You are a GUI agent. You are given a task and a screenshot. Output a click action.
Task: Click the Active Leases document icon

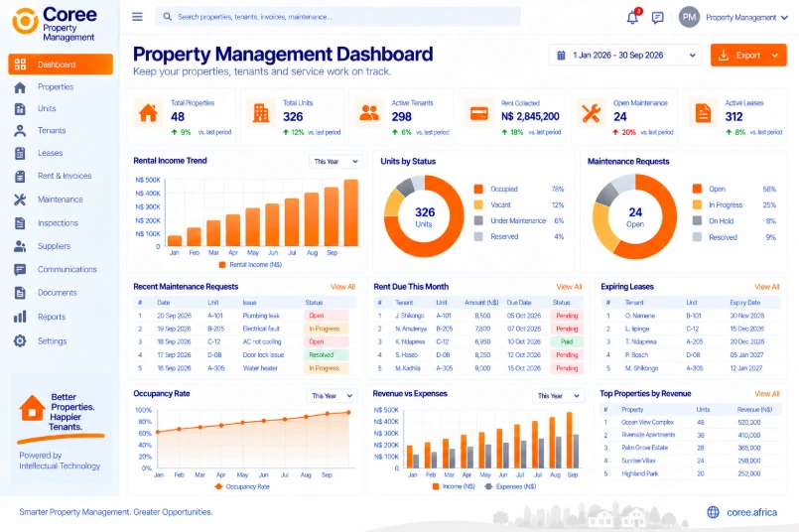[703, 113]
